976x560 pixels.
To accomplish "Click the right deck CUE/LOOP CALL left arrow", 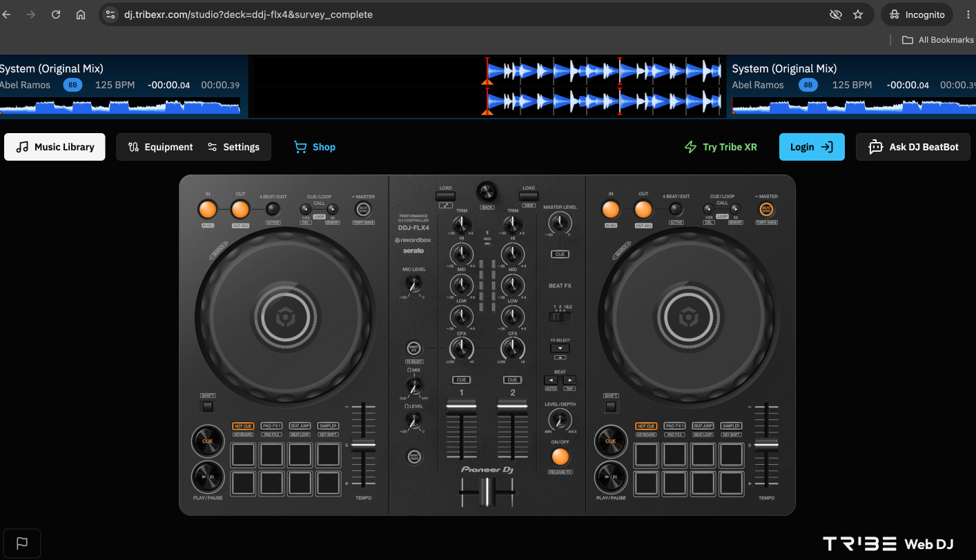I will click(x=708, y=209).
